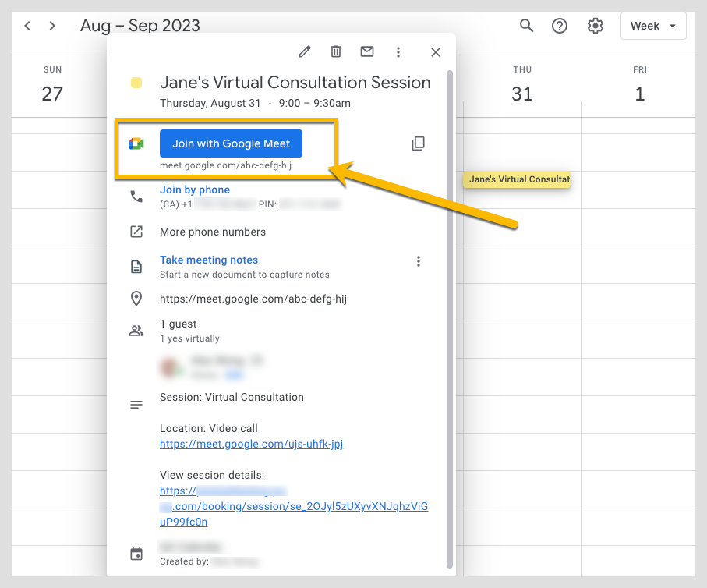707x588 pixels.
Task: Click the location pin icon
Action: point(136,299)
